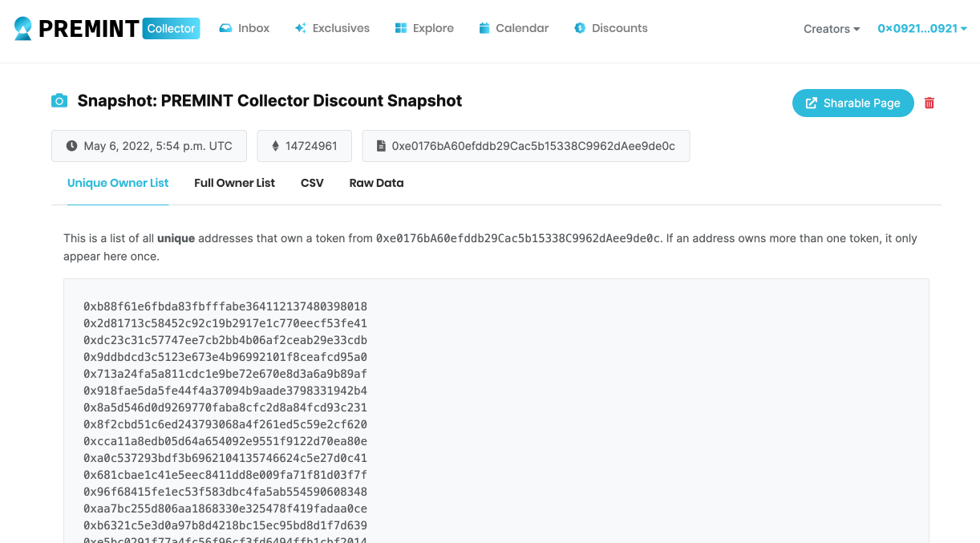Open the Calendar page
The image size is (980, 543).
point(513,28)
